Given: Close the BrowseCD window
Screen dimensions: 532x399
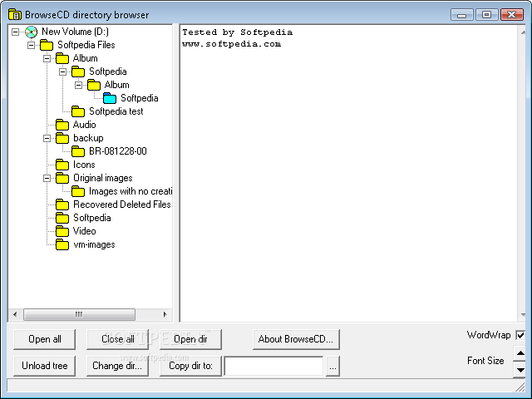Looking at the screenshot, I should point(512,15).
